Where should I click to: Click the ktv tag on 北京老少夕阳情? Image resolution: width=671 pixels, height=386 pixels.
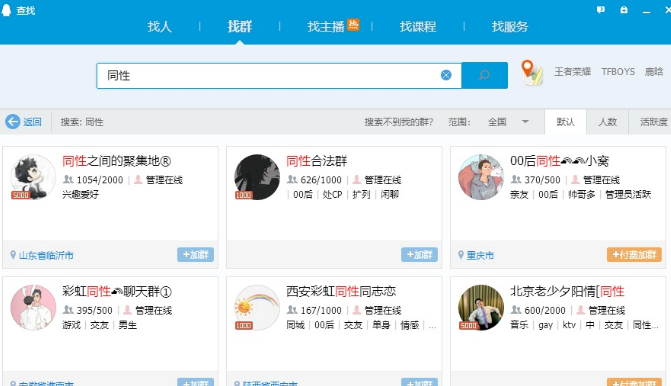coord(569,325)
